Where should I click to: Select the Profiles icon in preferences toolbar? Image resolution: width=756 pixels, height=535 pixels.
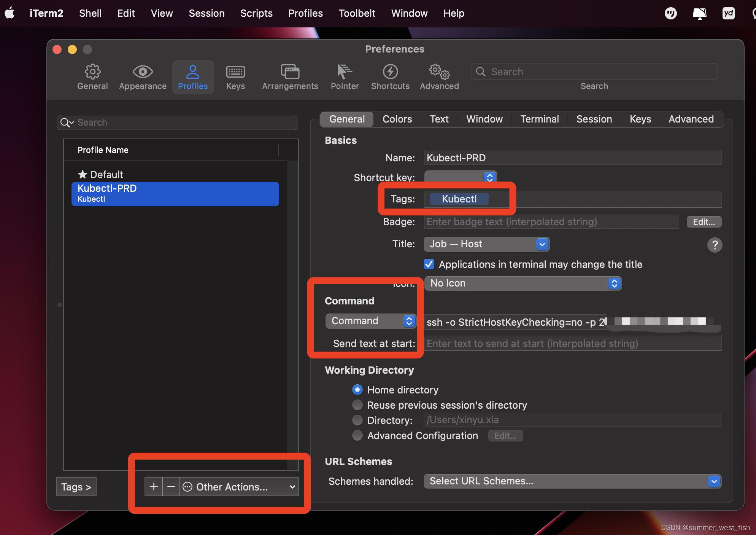[193, 77]
